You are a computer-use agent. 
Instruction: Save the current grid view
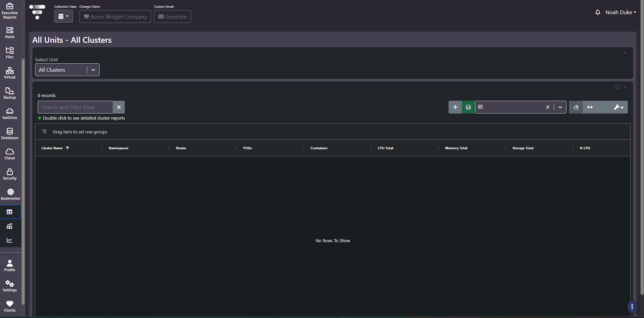[468, 107]
